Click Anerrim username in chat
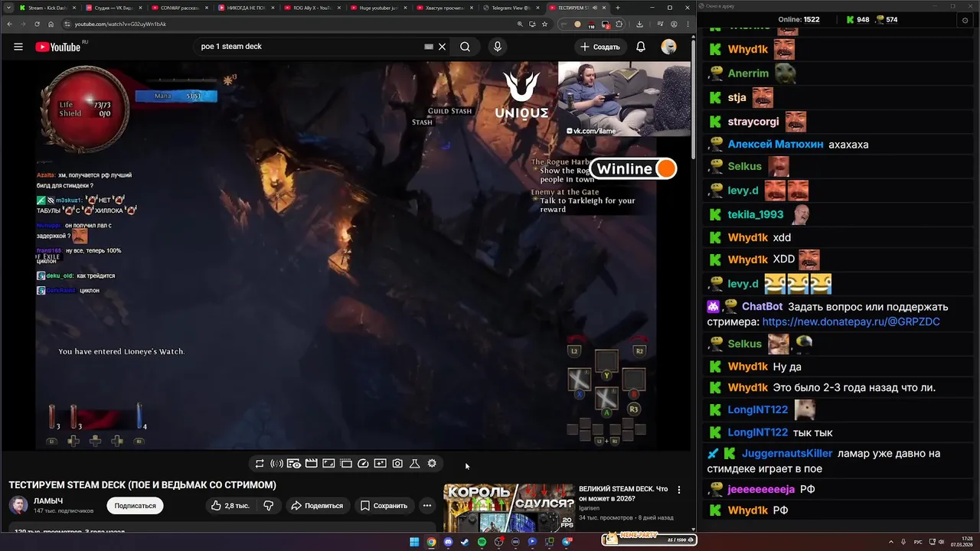 (748, 73)
